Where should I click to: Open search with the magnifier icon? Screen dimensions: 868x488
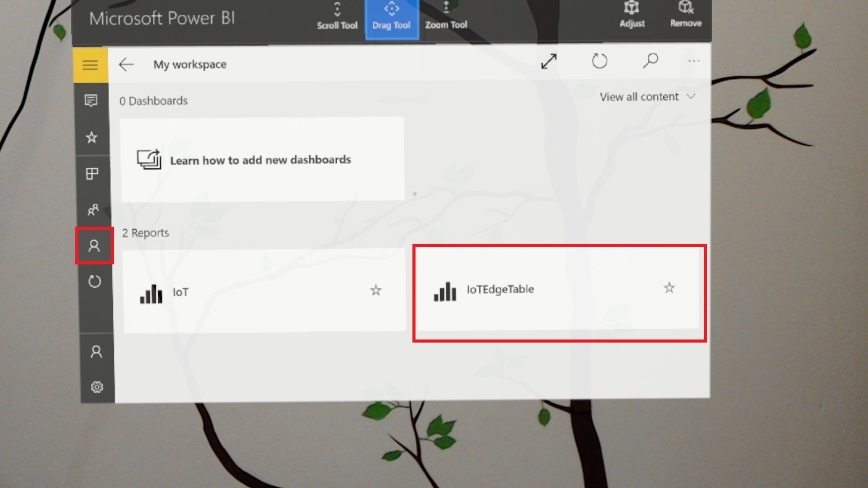(650, 60)
